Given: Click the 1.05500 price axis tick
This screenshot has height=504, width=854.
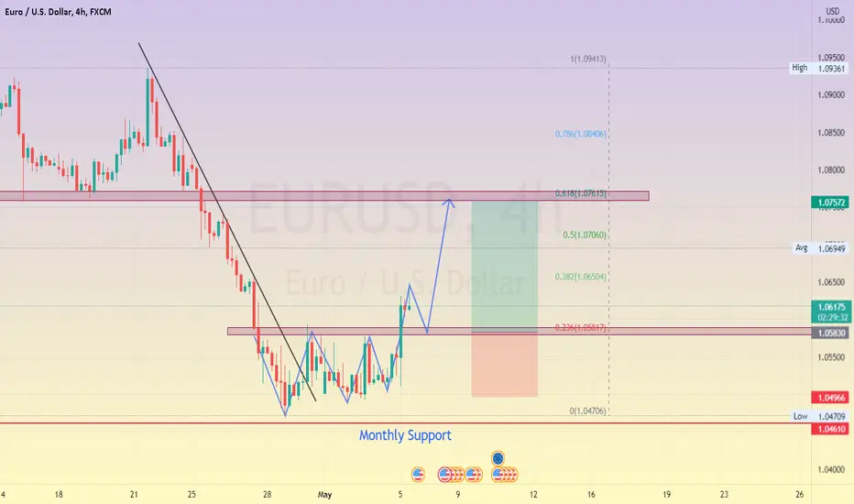Looking at the screenshot, I should pos(831,357).
